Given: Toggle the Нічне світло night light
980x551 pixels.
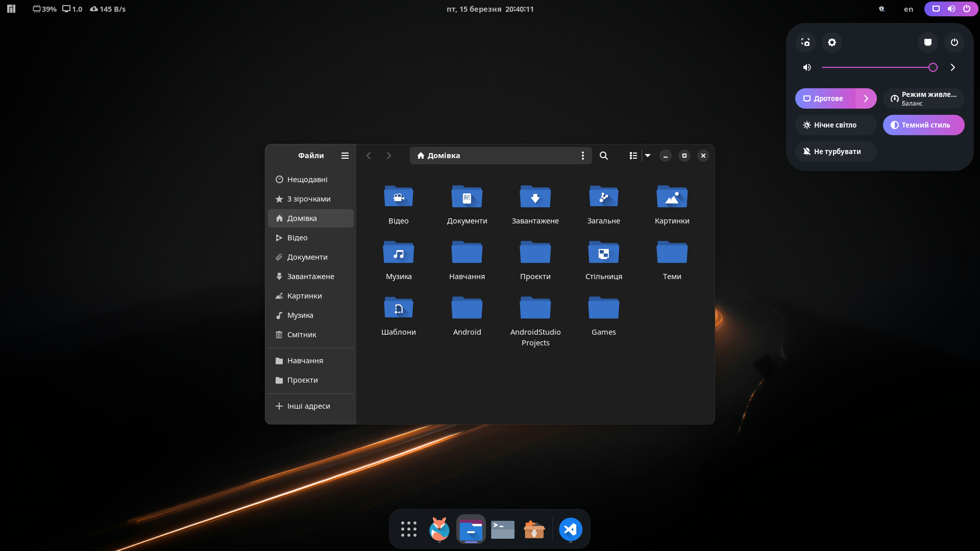Looking at the screenshot, I should [x=836, y=125].
